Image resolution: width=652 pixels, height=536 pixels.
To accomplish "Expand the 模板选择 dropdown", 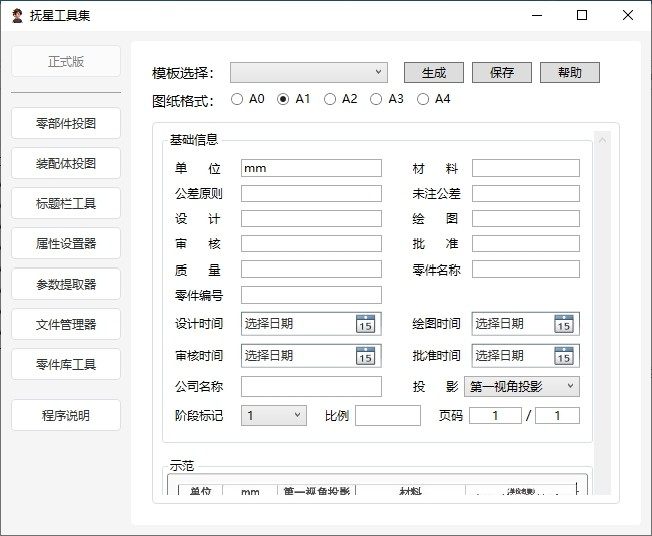I will (x=308, y=72).
